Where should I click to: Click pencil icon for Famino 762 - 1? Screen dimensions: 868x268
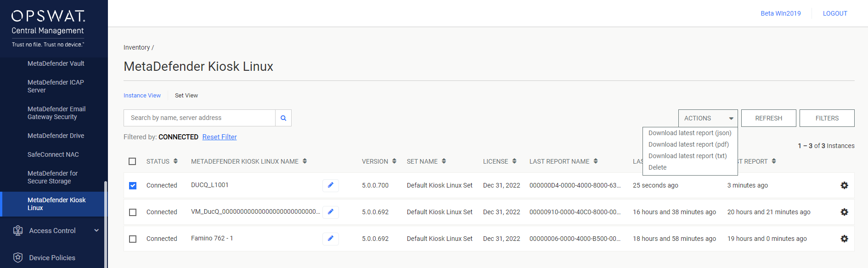coord(331,239)
